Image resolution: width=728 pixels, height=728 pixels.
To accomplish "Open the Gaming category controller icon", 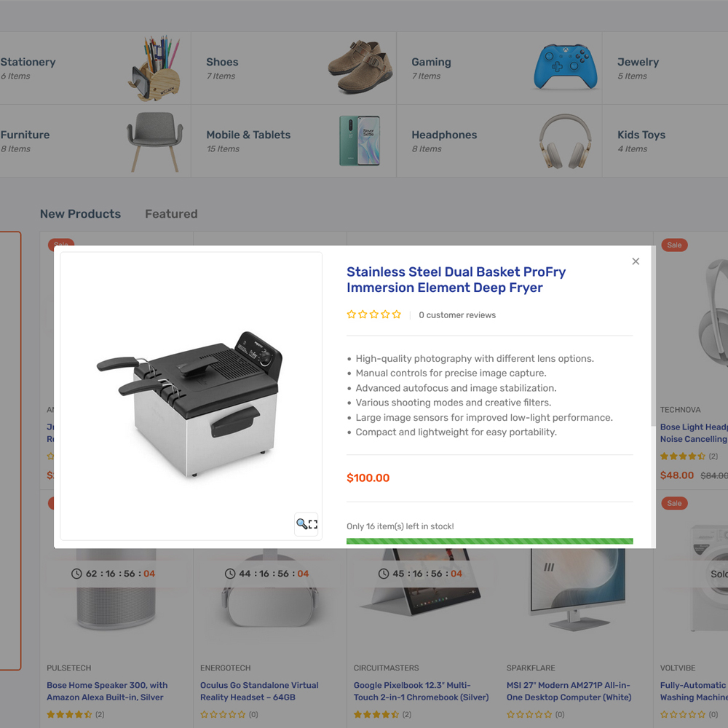I will click(x=565, y=67).
